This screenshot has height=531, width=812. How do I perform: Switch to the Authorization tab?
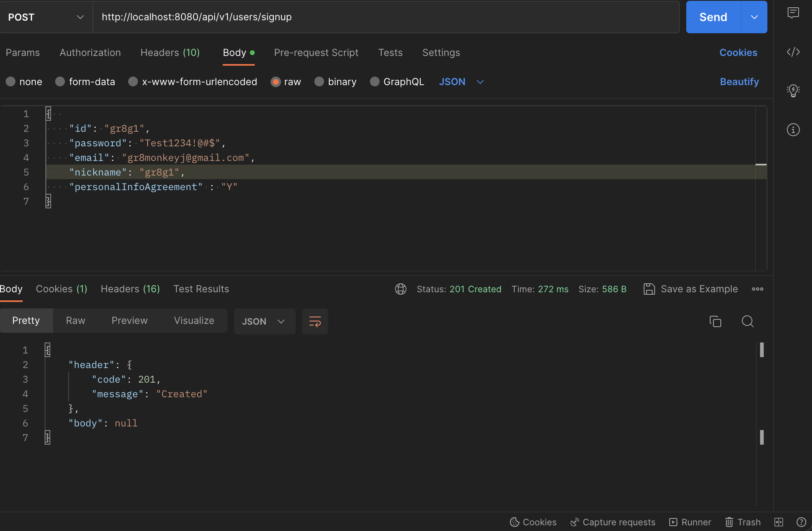tap(90, 53)
